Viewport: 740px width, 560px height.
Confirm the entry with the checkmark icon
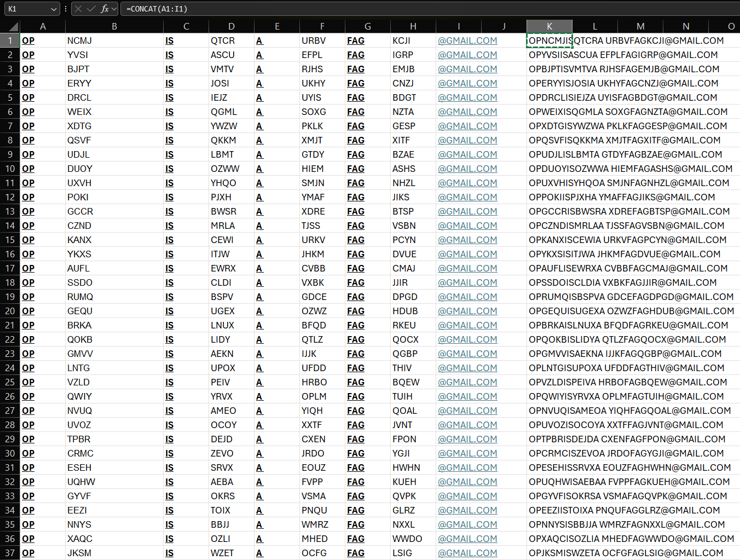(91, 9)
